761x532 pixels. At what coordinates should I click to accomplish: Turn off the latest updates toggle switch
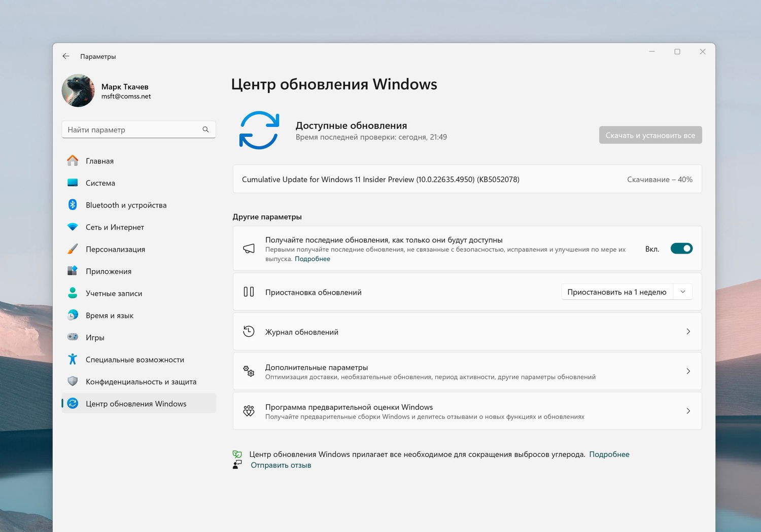(x=681, y=249)
